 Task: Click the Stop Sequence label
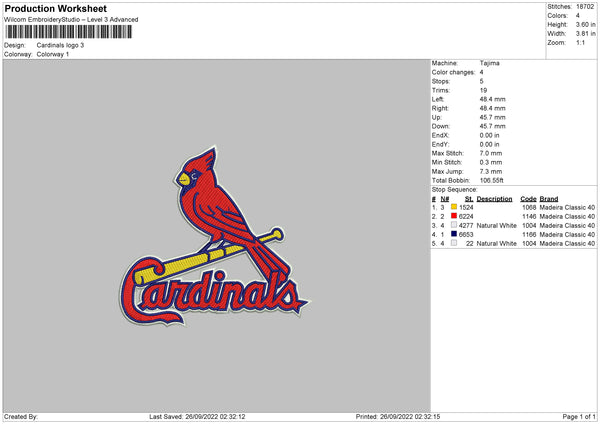[454, 189]
